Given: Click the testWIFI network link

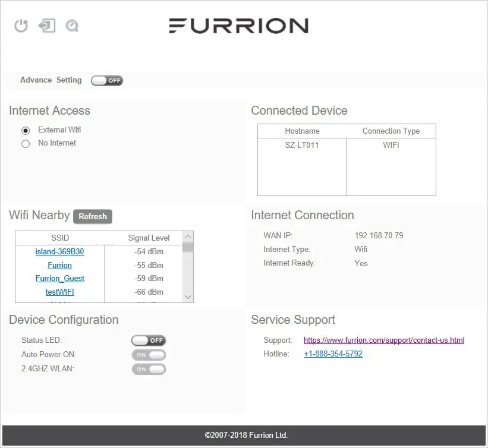Looking at the screenshot, I should pos(59,292).
